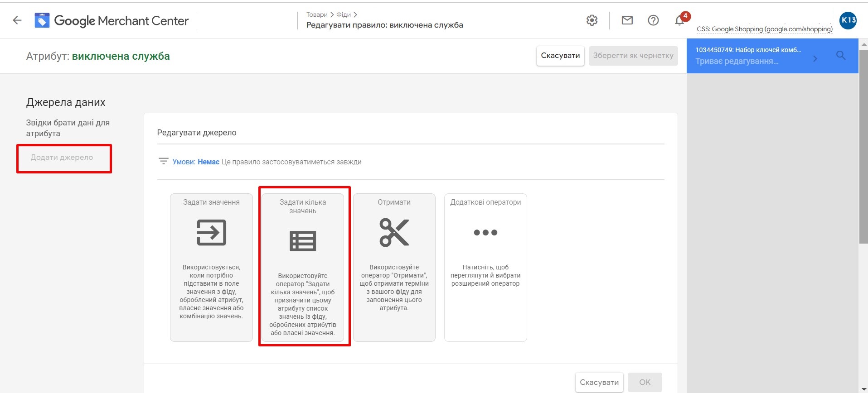Click the three dots in Додаткові оператори
The height and width of the screenshot is (393, 868).
pyautogui.click(x=485, y=233)
